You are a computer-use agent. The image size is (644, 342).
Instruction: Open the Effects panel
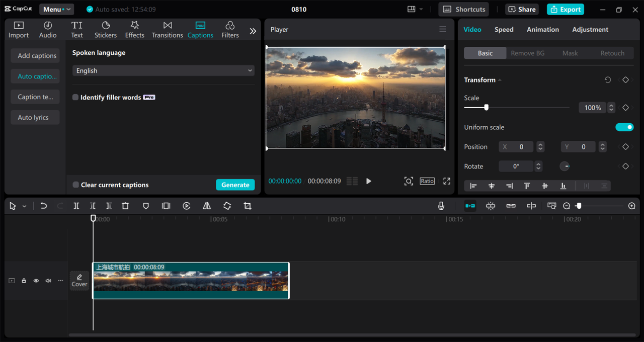134,30
